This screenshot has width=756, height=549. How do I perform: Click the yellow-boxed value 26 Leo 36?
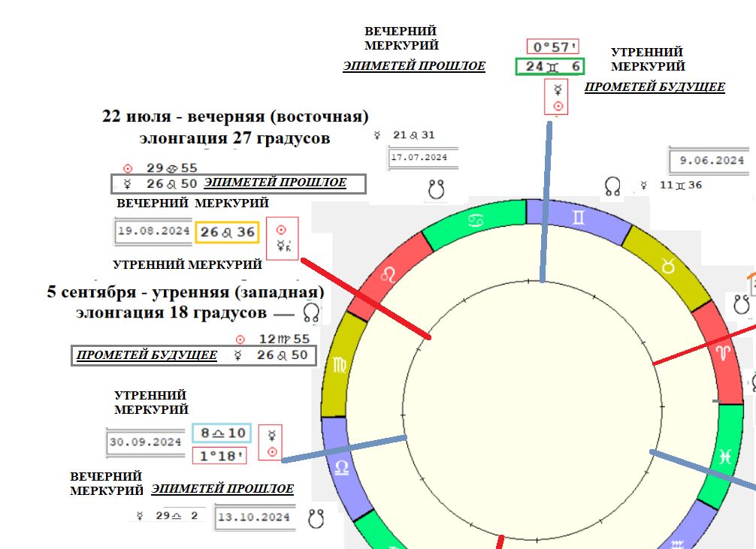pos(228,232)
